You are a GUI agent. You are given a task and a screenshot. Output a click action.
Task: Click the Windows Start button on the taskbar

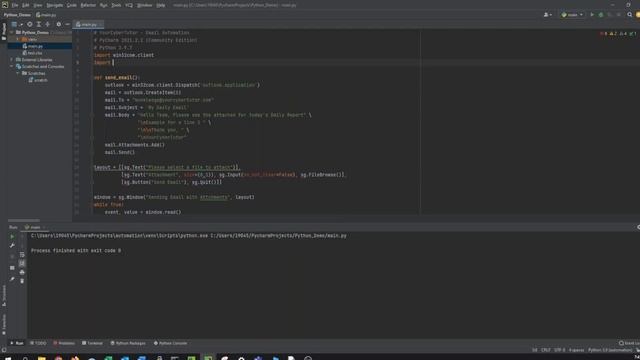point(8,358)
